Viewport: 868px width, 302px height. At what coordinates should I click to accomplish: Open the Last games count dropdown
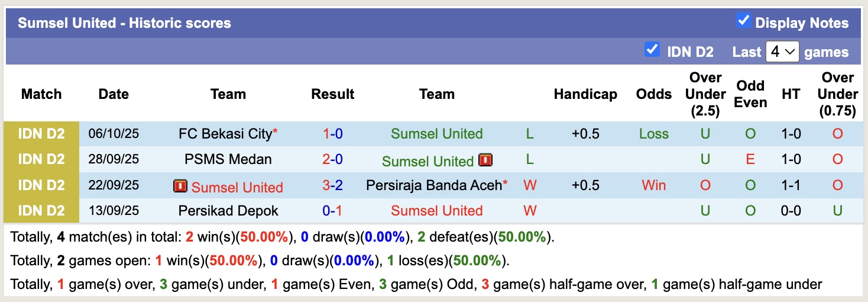tap(782, 52)
